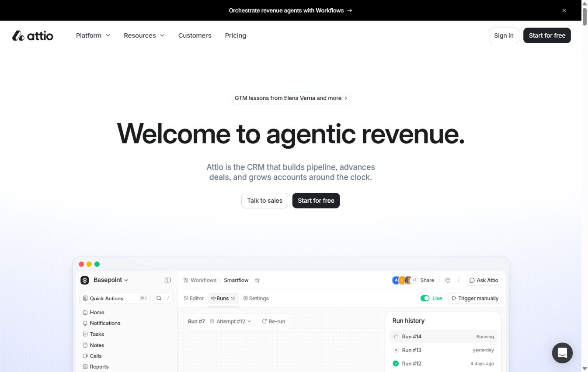Viewport: 588px width, 372px height.
Task: Open the Quick Actions command box
Action: tap(115, 298)
